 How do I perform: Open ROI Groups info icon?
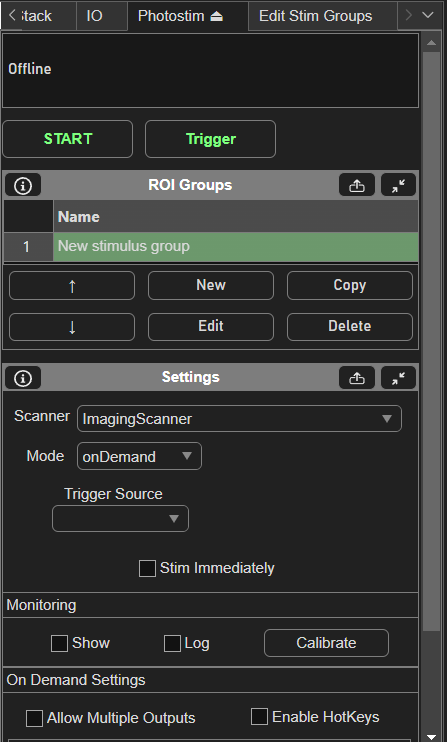click(x=23, y=185)
